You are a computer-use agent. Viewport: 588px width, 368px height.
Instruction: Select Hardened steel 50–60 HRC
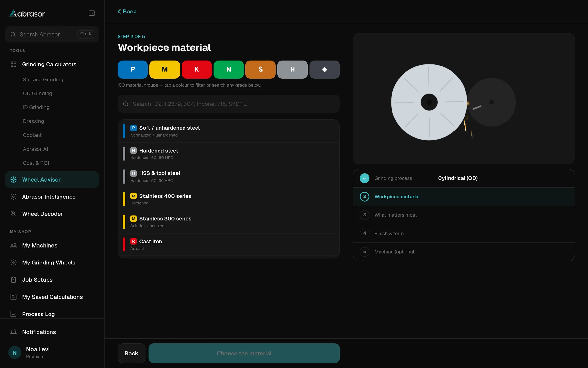coord(229,154)
